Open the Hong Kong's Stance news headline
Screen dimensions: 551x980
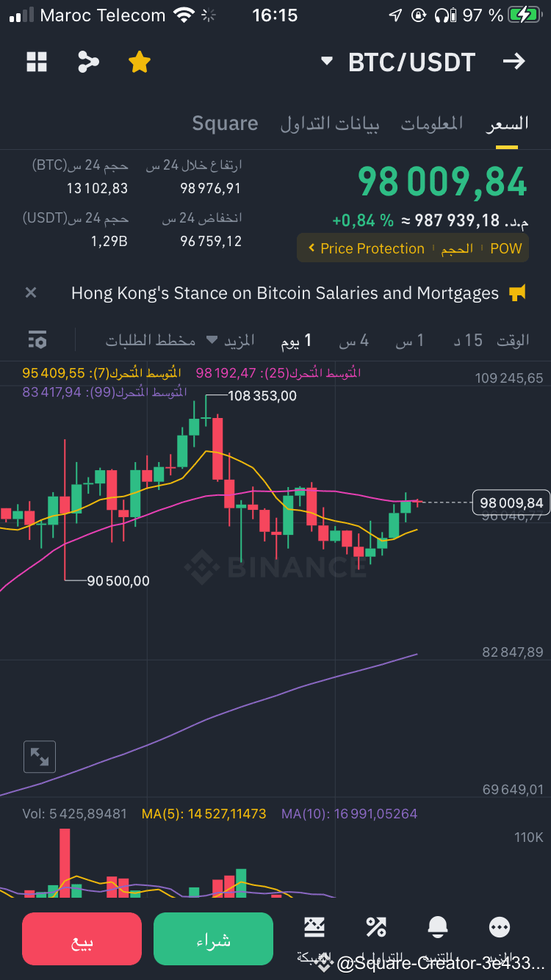coord(285,293)
